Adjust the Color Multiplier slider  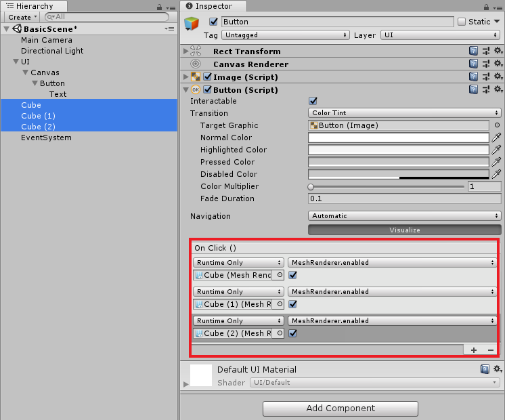click(386, 187)
